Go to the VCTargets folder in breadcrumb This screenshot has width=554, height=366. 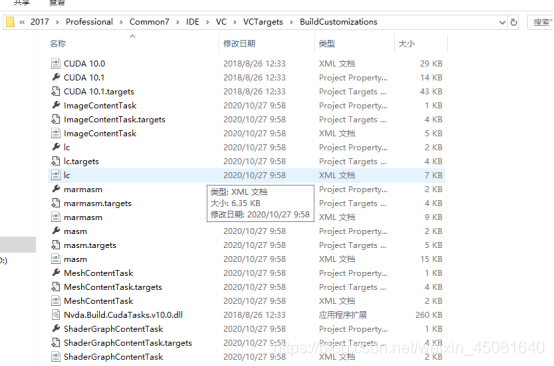263,22
